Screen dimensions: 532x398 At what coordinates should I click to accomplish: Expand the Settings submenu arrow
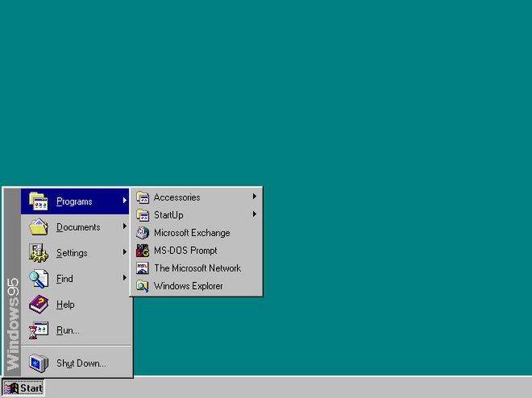click(124, 252)
